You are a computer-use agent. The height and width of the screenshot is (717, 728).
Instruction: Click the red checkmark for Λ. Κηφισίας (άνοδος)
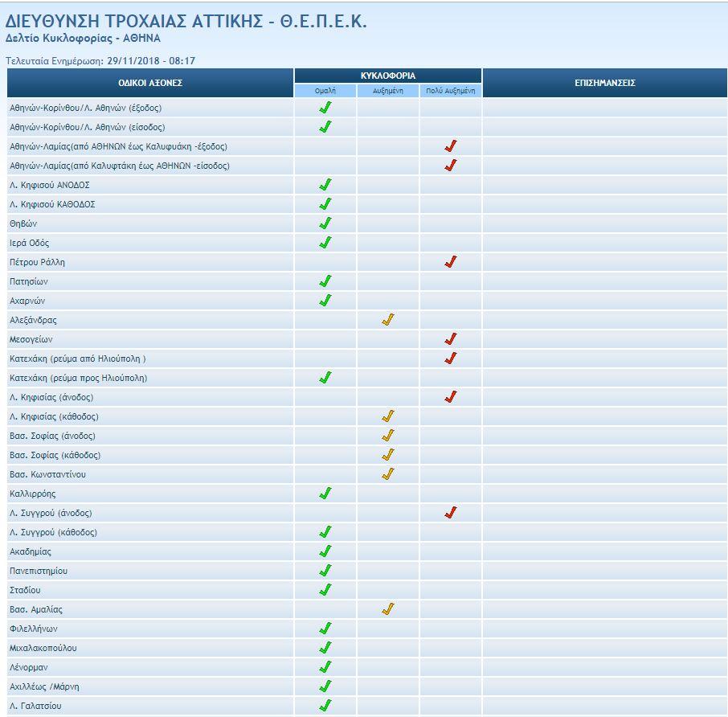point(451,397)
